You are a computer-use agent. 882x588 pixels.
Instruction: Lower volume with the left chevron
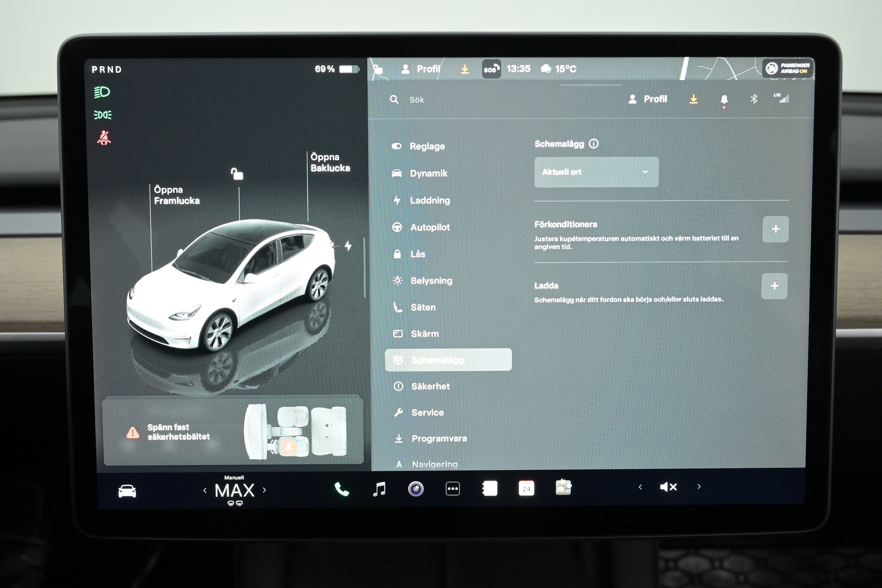[x=640, y=487]
